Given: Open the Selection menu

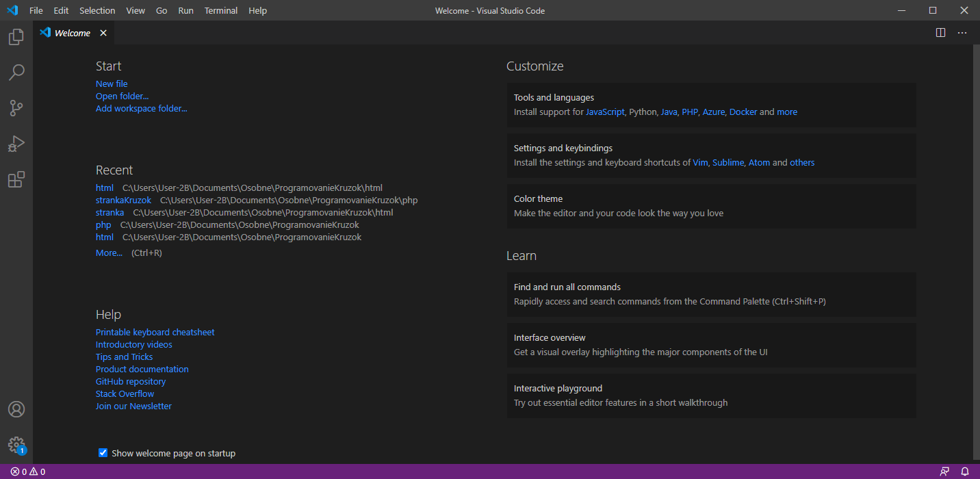Looking at the screenshot, I should click(97, 10).
